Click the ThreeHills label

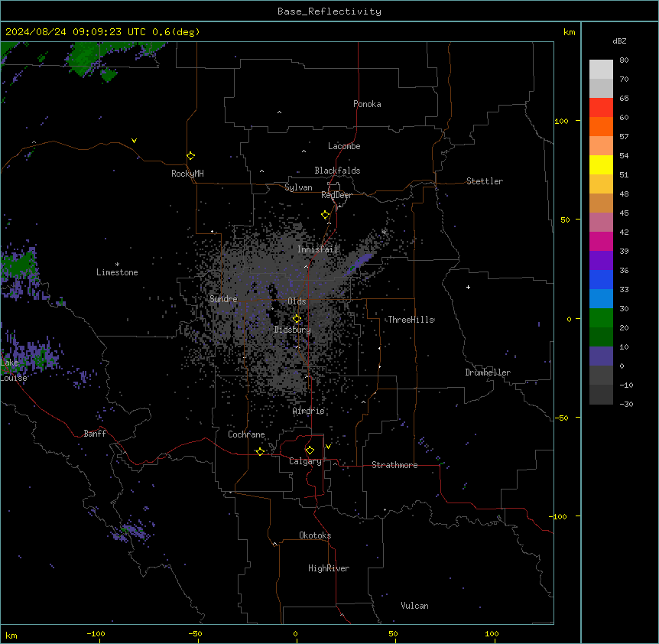pos(411,320)
